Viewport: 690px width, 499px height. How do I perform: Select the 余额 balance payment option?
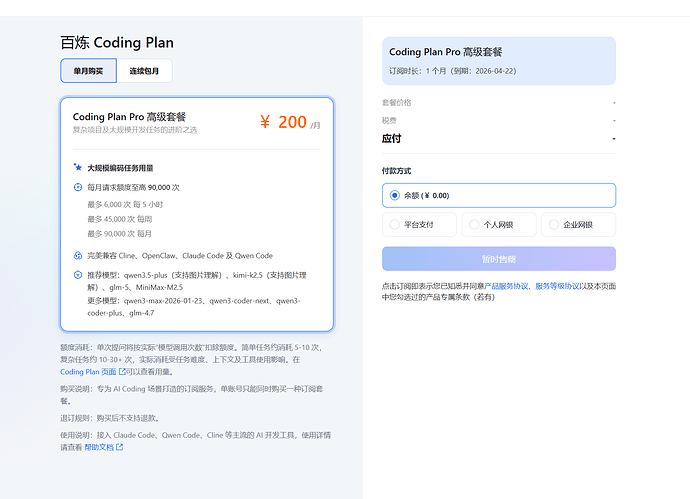tap(499, 195)
